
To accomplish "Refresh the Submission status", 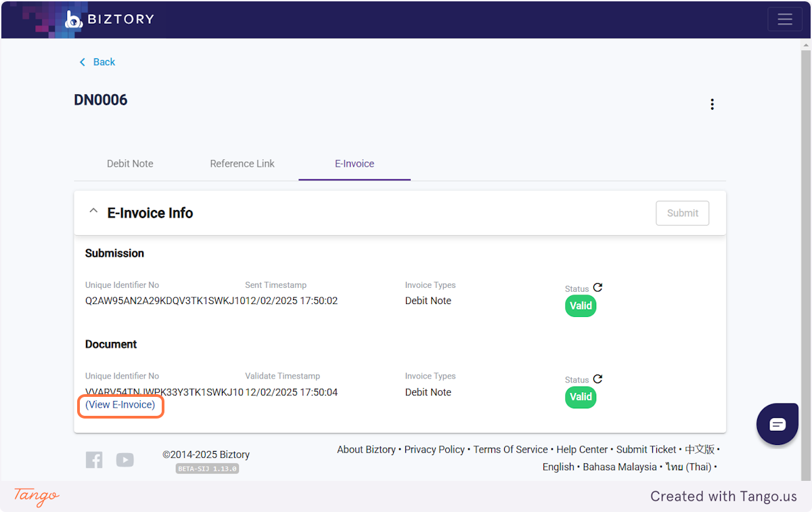I will [597, 288].
